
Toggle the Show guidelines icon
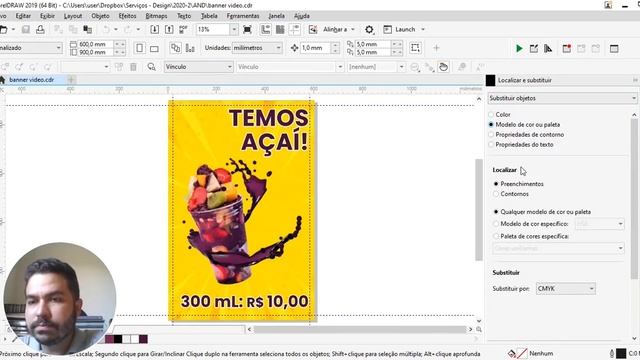(294, 29)
